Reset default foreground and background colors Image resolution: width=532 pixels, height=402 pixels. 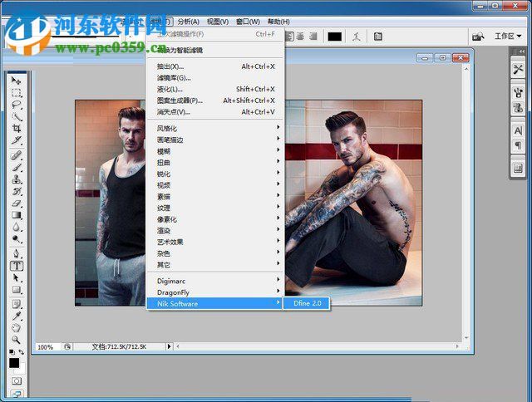(x=12, y=352)
